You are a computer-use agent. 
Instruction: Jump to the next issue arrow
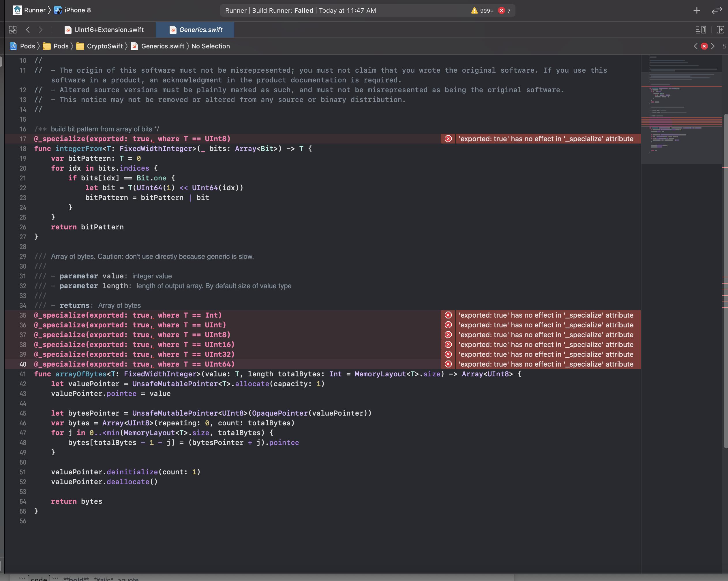pyautogui.click(x=713, y=46)
